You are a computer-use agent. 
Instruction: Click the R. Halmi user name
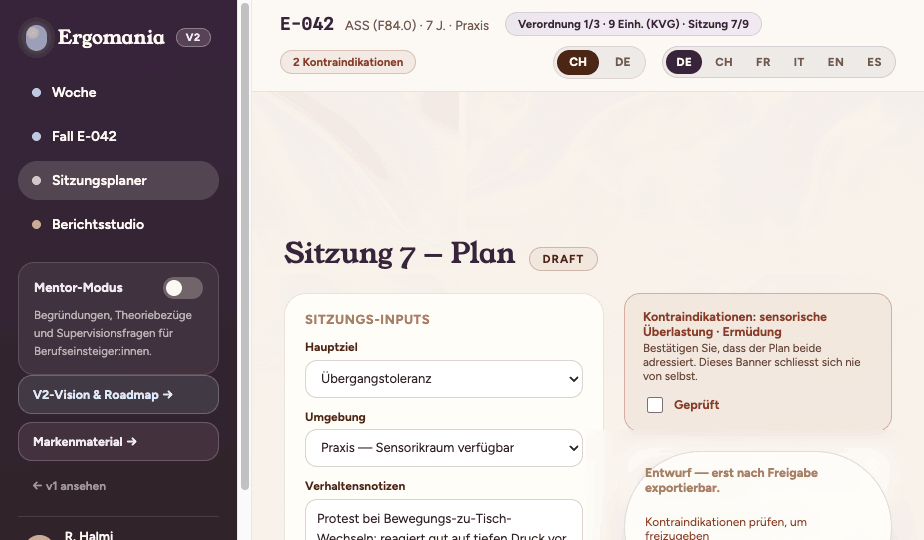click(89, 535)
